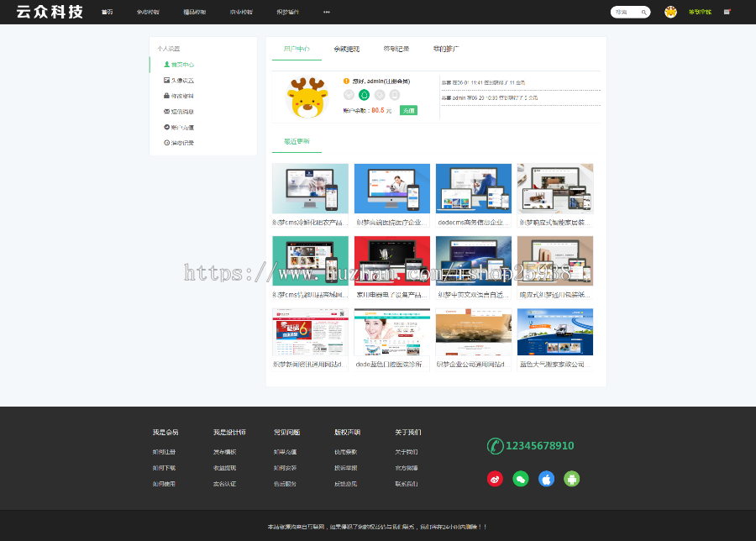Click the envelope icon for 短信消息
The image size is (756, 541).
pyautogui.click(x=167, y=112)
